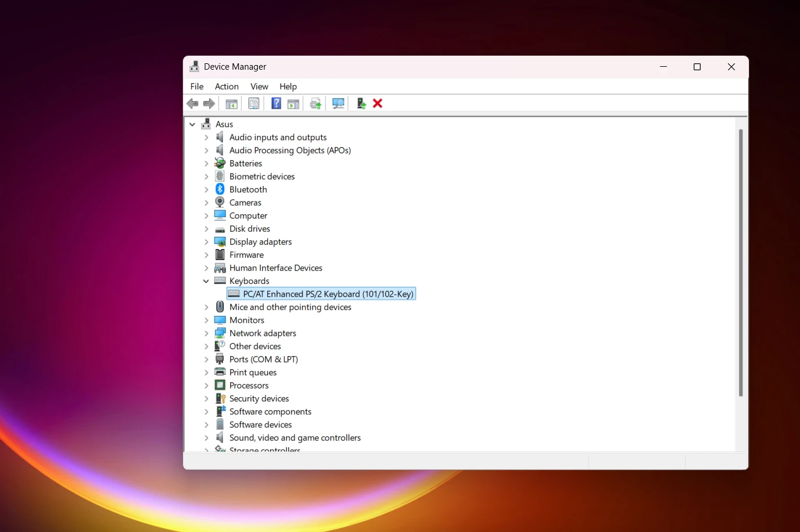Expand the Disk drives chevron
The height and width of the screenshot is (532, 800).
206,229
